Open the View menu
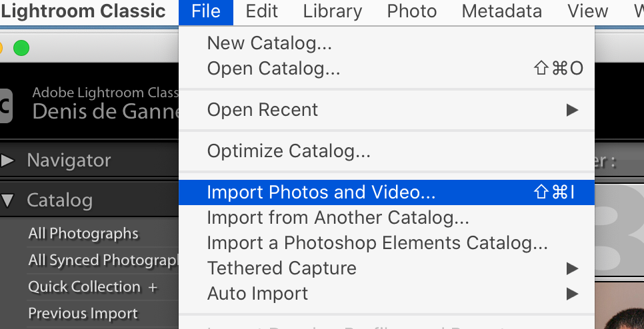The width and height of the screenshot is (644, 329). 587,11
